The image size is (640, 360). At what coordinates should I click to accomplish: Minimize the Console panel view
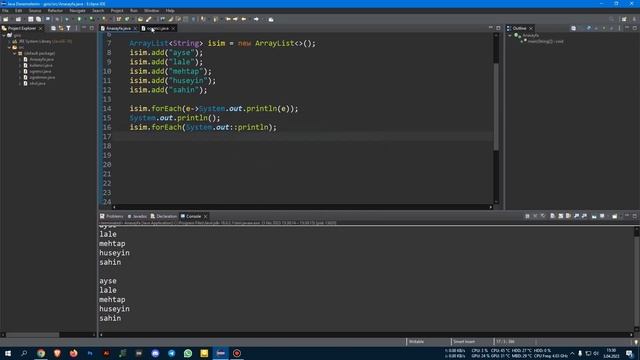point(627,216)
